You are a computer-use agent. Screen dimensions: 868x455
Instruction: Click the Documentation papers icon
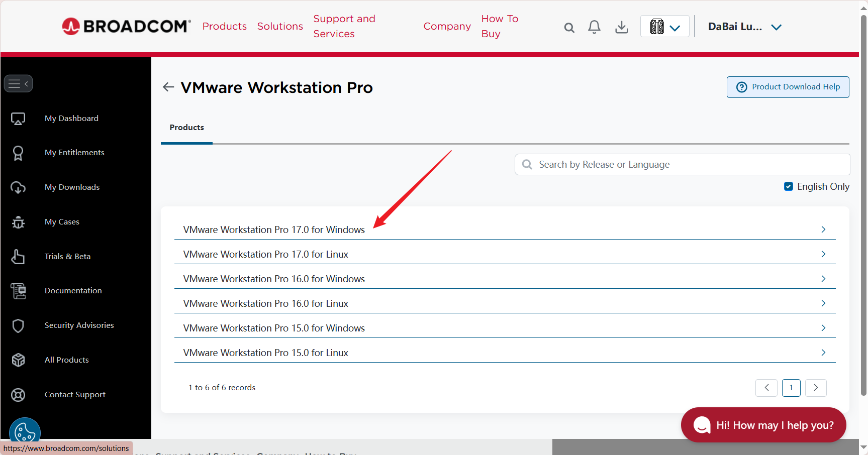[18, 291]
